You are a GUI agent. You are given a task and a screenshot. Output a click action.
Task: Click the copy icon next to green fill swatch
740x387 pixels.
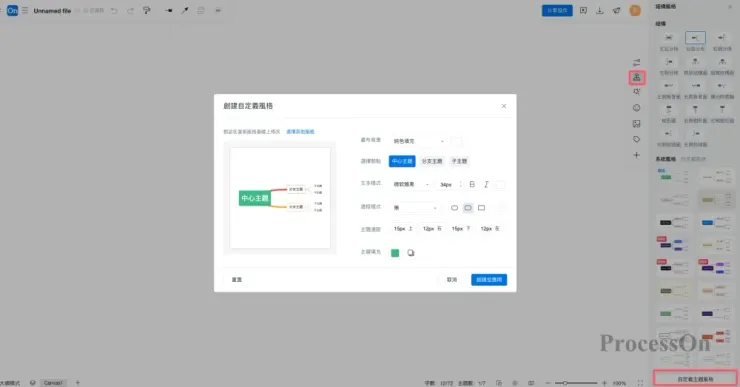tap(411, 253)
